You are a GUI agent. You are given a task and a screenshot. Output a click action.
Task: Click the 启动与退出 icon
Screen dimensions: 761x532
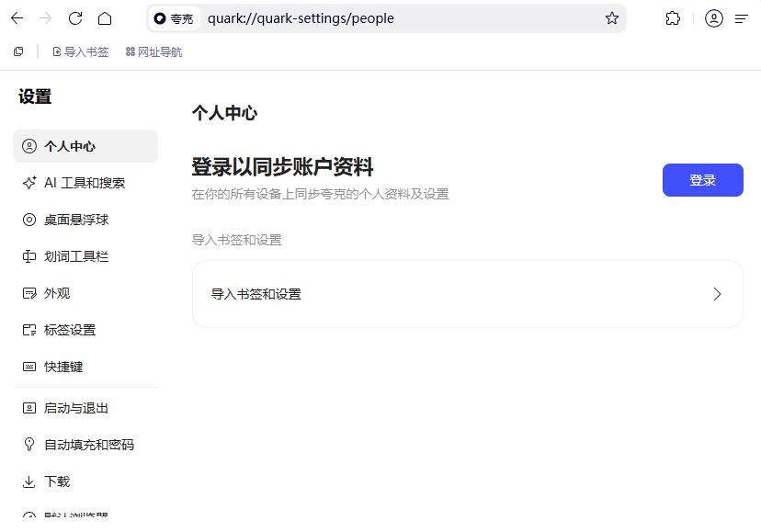coord(29,408)
